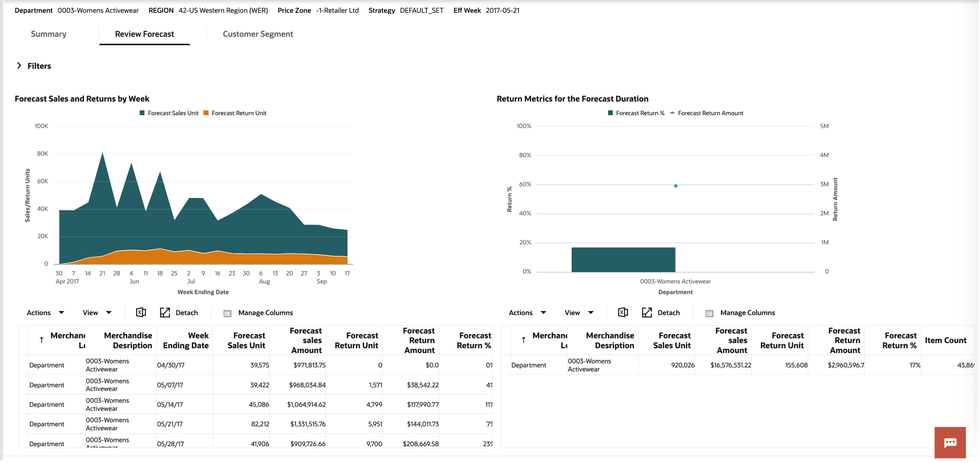
Task: Click the Export to Excel icon on left table
Action: [141, 312]
